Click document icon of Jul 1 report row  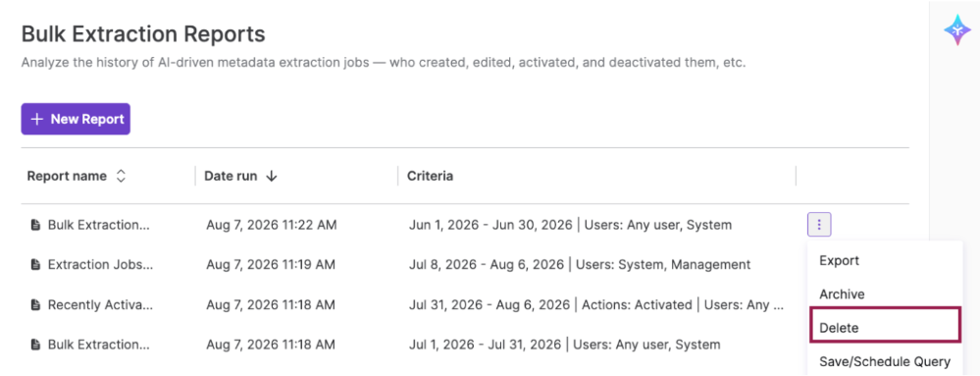tap(35, 345)
